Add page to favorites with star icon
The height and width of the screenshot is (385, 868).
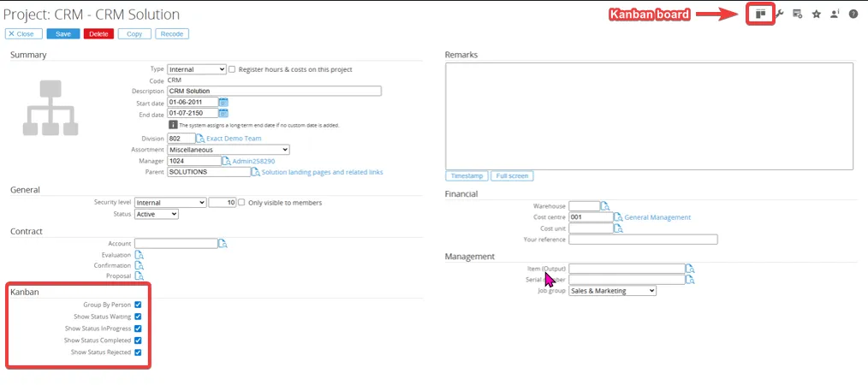coord(816,14)
